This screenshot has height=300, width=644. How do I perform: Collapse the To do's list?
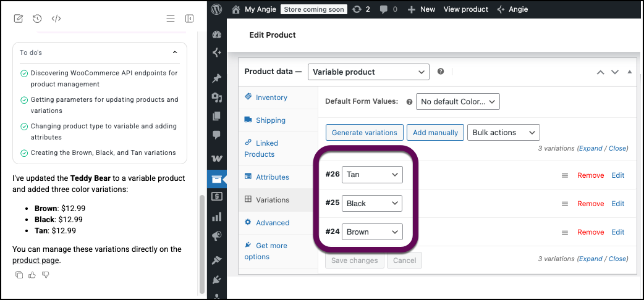(175, 52)
